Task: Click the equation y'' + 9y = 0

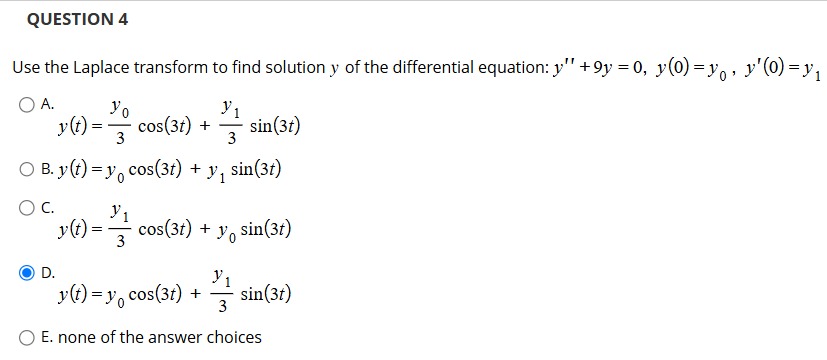Action: 598,67
